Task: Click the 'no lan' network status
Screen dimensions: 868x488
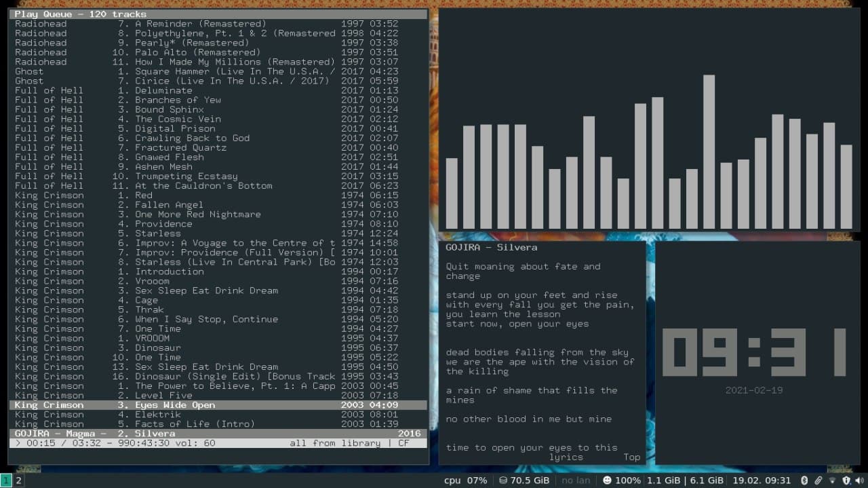Action: pos(576,481)
